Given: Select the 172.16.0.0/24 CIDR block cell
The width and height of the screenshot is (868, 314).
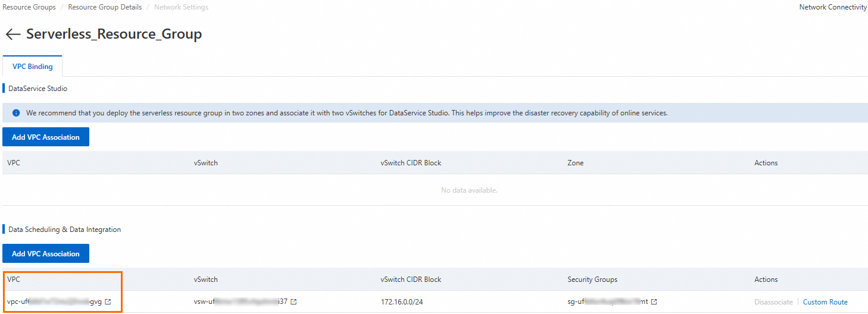Looking at the screenshot, I should pos(402,302).
